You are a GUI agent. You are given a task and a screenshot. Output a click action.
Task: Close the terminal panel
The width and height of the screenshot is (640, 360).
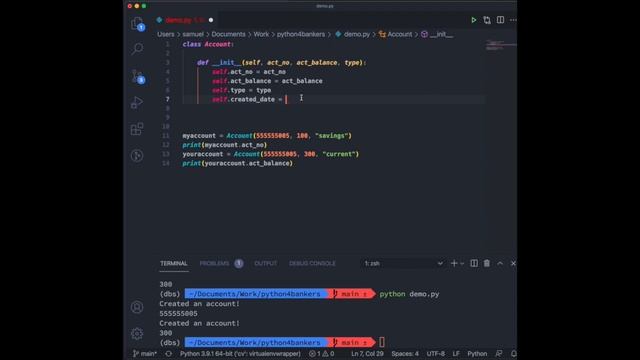(513, 263)
